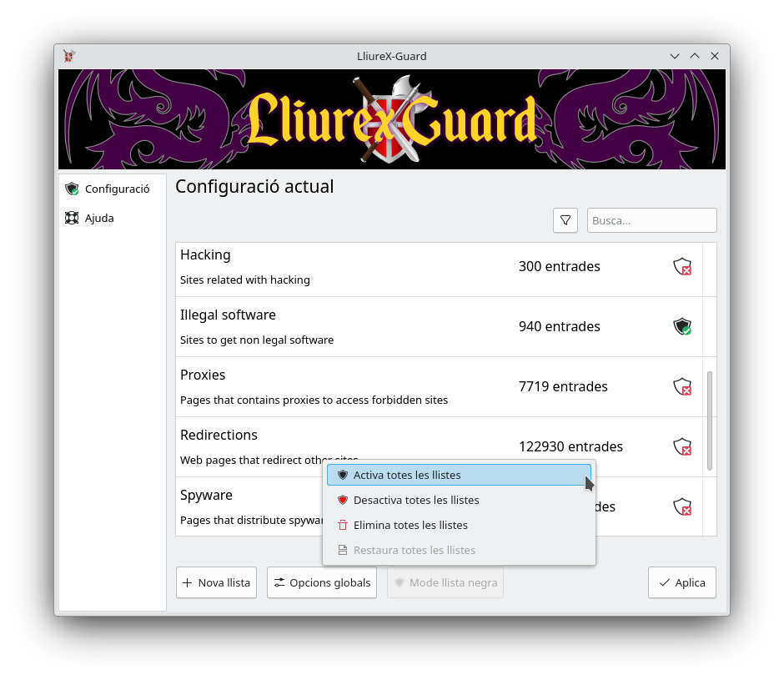Viewport: 784px width, 680px height.
Task: Minimize window using the title bar chevron
Action: [x=675, y=56]
